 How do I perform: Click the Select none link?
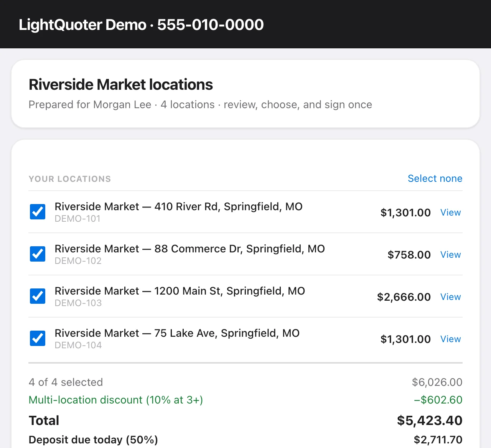(x=435, y=178)
